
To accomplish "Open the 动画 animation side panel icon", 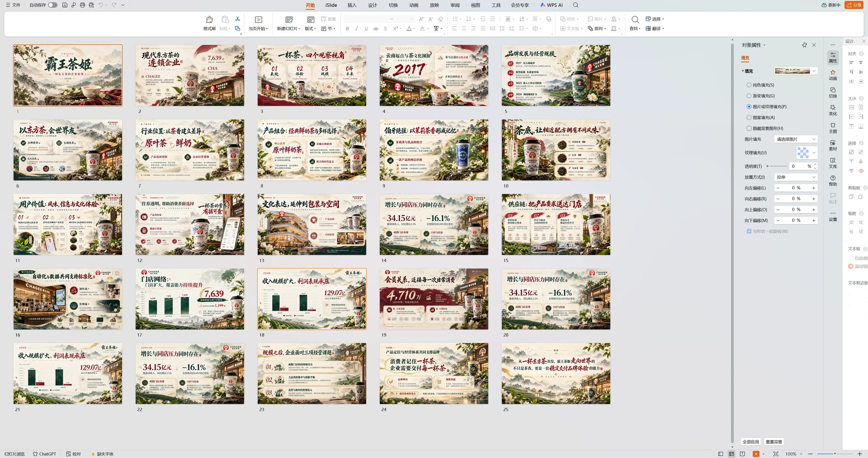I will pyautogui.click(x=833, y=75).
